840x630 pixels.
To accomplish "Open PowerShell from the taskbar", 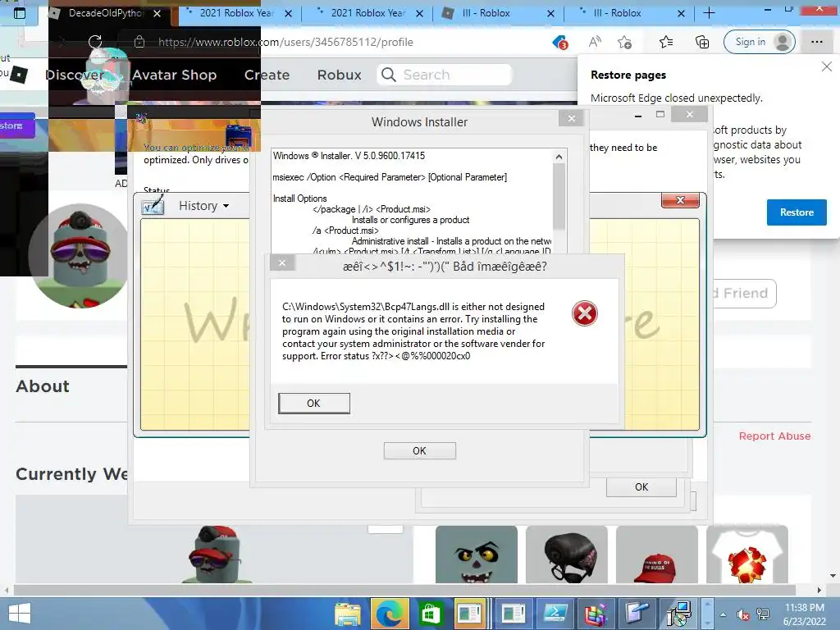I will coord(555,614).
